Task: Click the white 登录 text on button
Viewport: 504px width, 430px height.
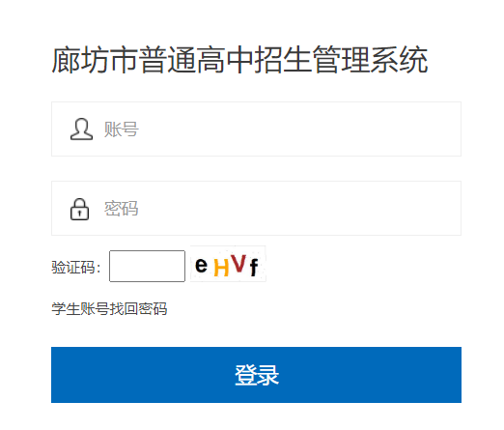Action: [x=257, y=375]
